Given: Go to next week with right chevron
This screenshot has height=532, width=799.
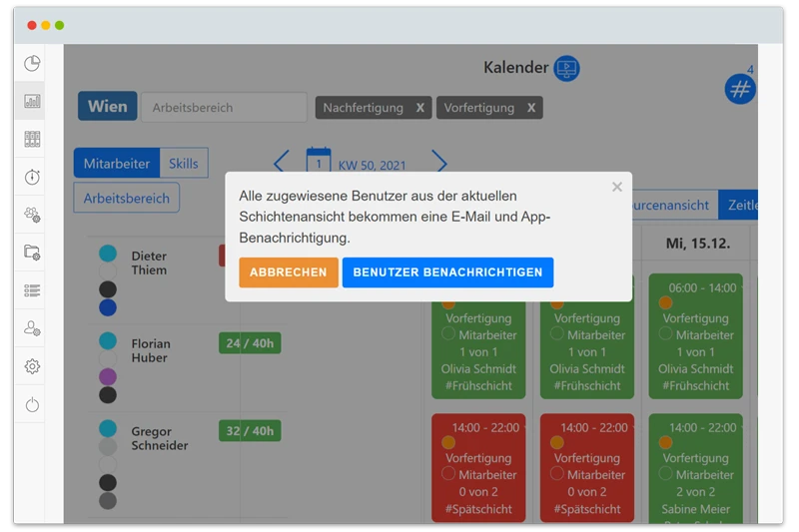Looking at the screenshot, I should click(439, 163).
